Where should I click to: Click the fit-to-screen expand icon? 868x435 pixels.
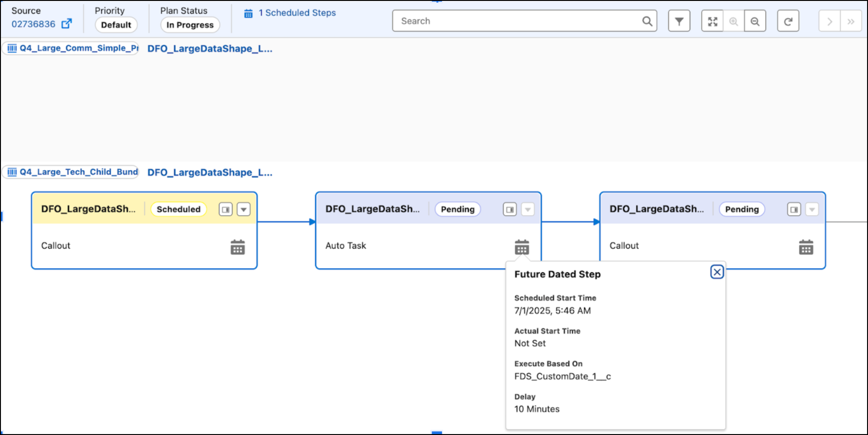click(x=712, y=21)
